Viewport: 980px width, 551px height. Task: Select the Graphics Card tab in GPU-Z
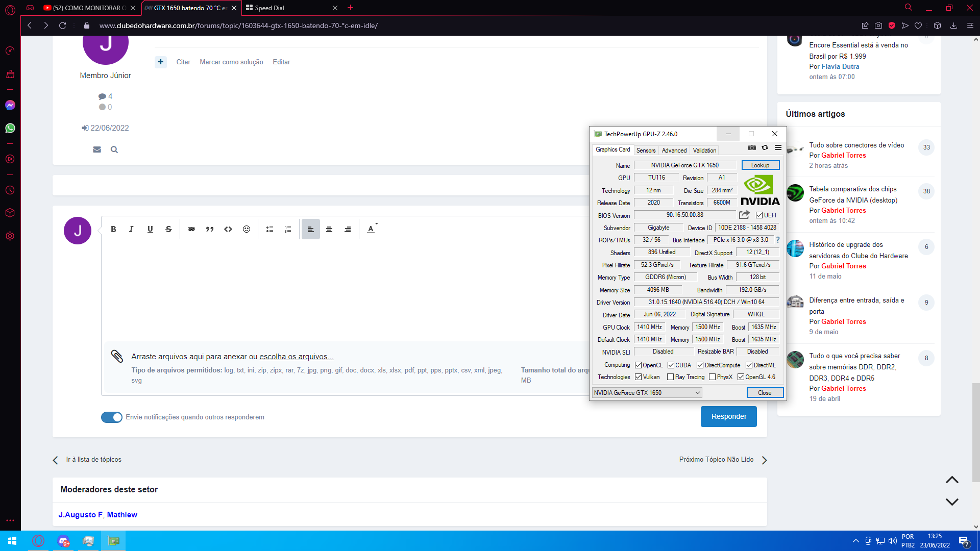(612, 149)
